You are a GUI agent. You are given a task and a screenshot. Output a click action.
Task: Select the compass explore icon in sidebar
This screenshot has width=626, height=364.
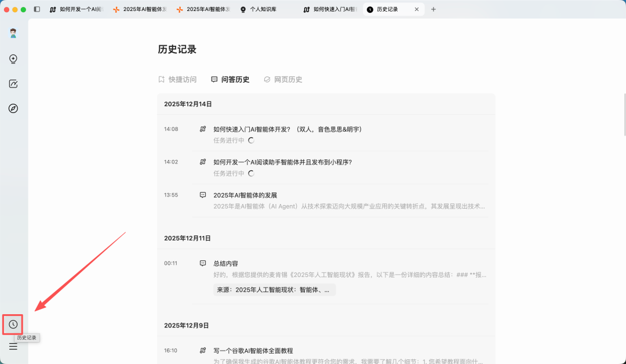[13, 108]
